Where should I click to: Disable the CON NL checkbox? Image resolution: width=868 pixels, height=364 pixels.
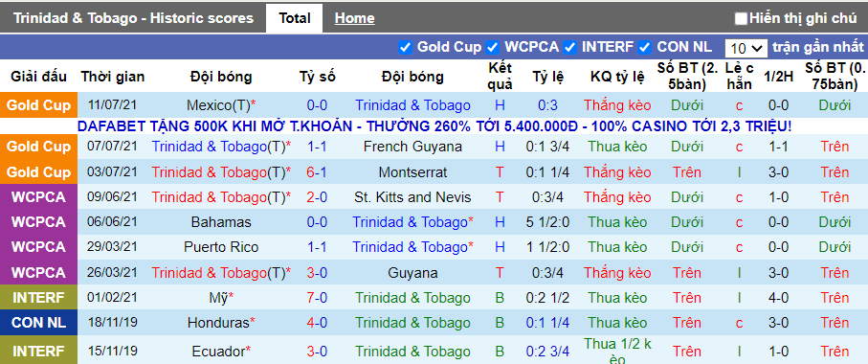pyautogui.click(x=644, y=48)
